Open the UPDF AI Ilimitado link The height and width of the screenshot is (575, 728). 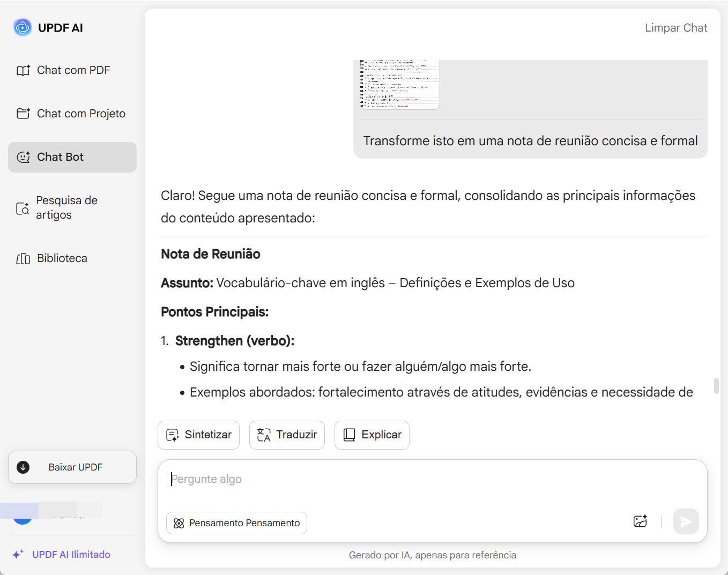[62, 555]
